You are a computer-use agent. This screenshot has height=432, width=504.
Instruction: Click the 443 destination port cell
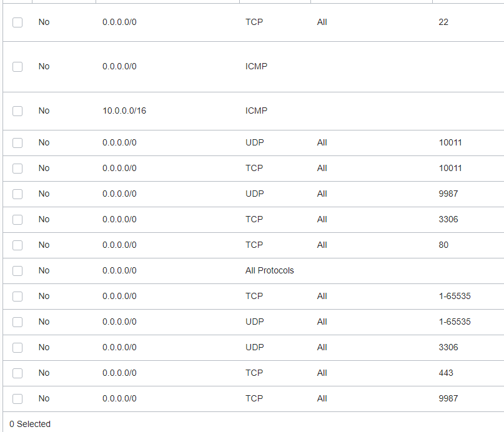446,373
